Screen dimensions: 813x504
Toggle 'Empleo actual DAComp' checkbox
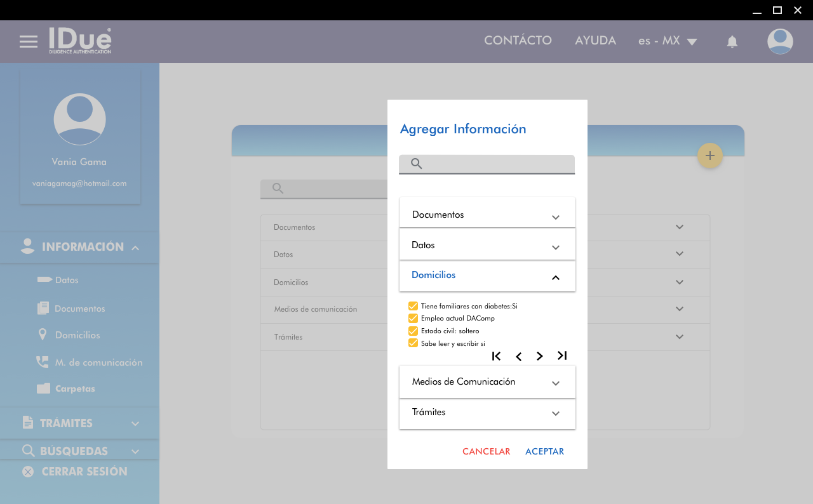point(413,318)
